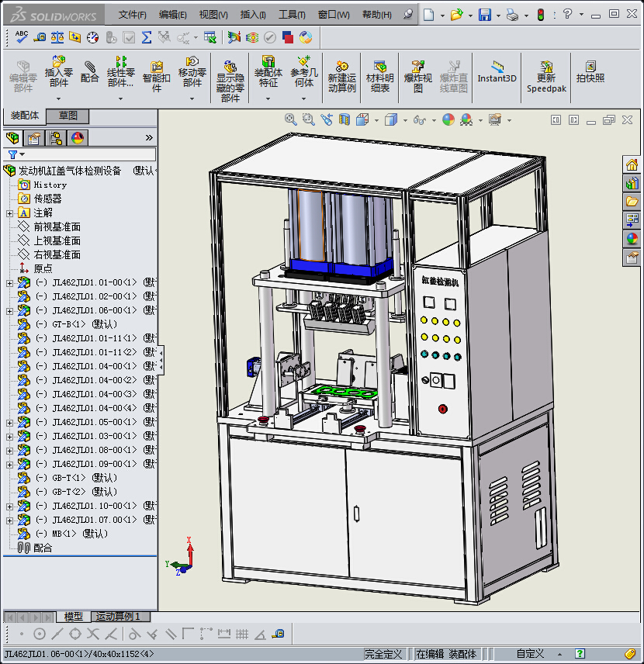Open dropdown arrow under 移动零部件
The height and width of the screenshot is (664, 644).
[x=192, y=97]
